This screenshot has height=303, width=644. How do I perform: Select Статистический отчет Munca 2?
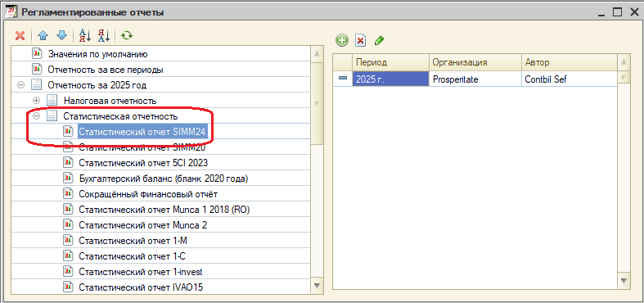point(143,225)
